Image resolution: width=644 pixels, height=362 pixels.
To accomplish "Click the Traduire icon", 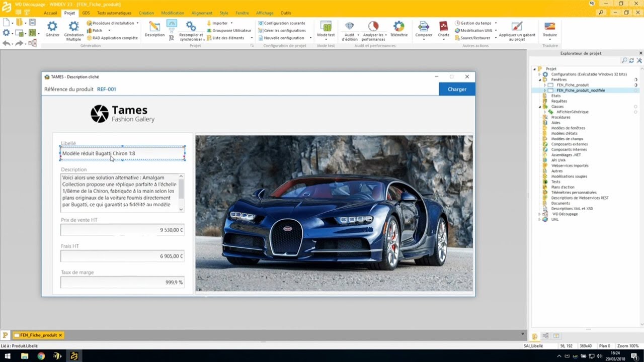I will 550,26.
